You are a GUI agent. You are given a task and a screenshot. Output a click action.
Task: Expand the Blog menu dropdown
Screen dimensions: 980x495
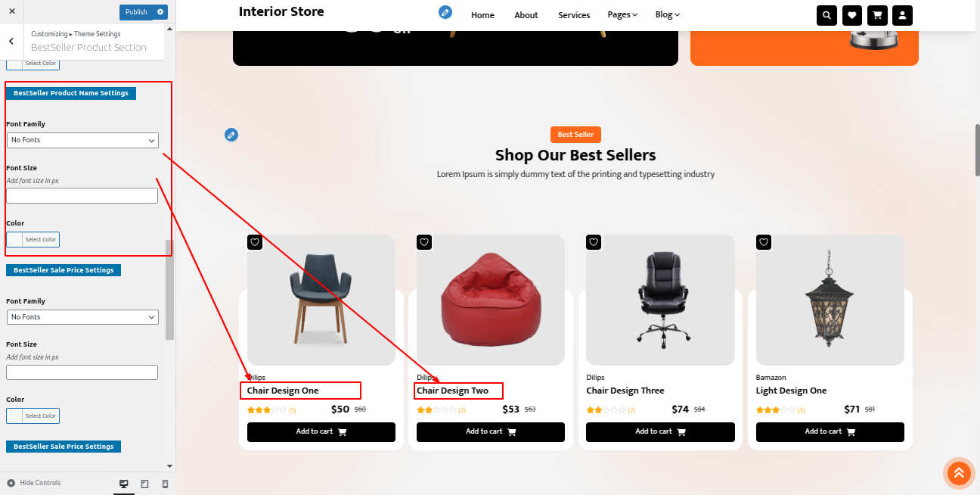667,15
